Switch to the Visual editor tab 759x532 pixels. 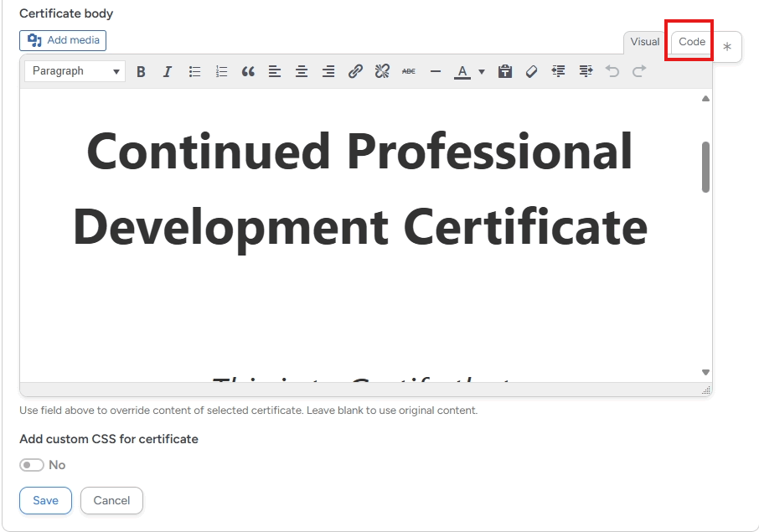click(645, 42)
